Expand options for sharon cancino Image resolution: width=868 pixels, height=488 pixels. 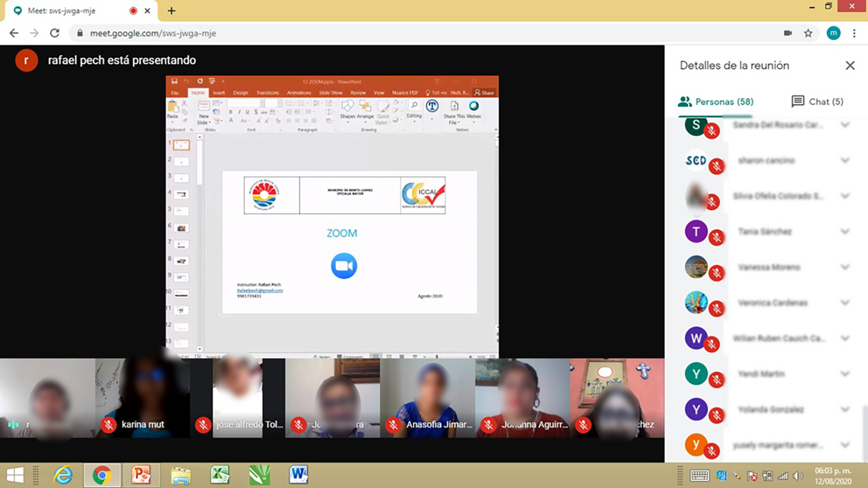pos(845,160)
